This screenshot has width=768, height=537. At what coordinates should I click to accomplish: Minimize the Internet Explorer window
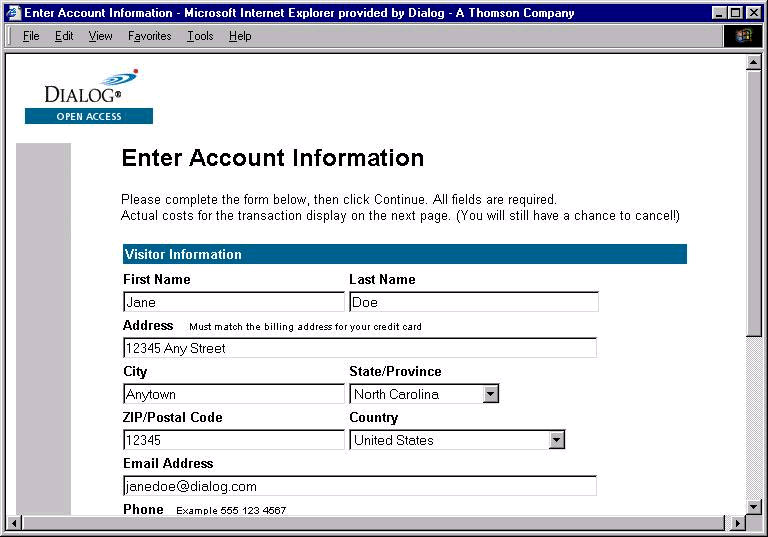(x=719, y=13)
